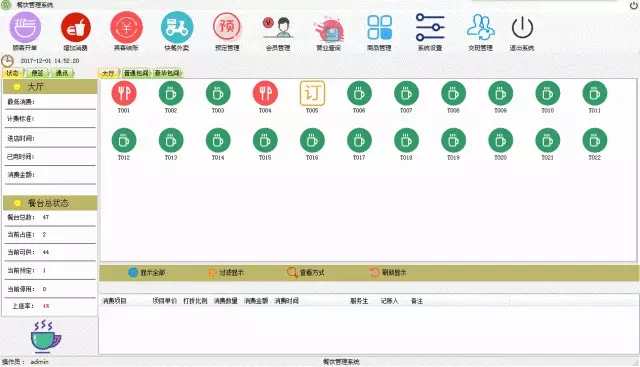Click the 消费金额 column header
Screen dimensions: 640x367
(256, 301)
